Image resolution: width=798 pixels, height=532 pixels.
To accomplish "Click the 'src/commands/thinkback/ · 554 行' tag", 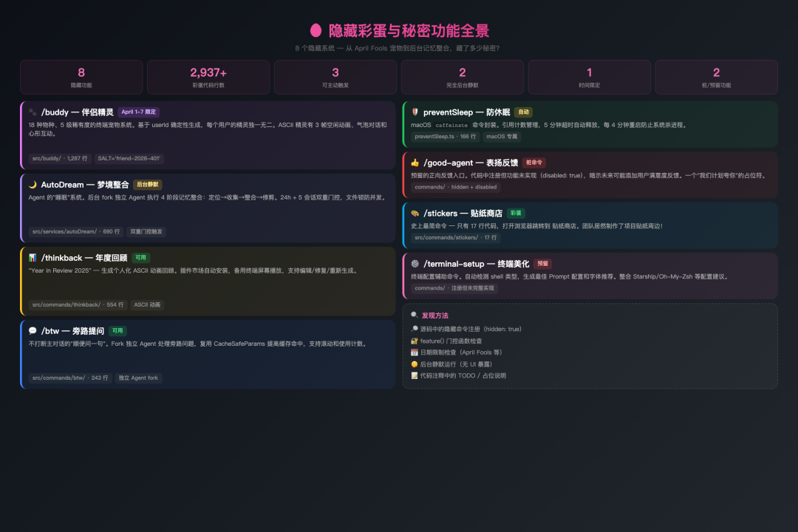I will coord(78,304).
